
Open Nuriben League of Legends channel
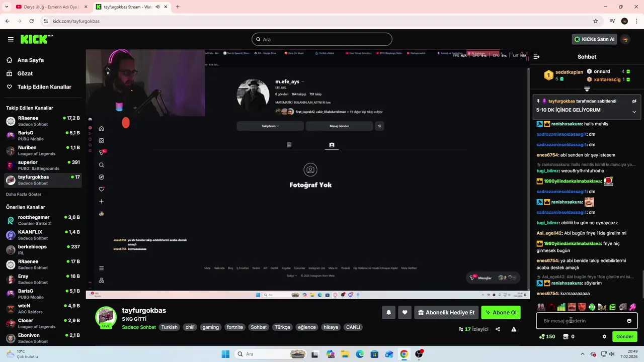coord(43,151)
